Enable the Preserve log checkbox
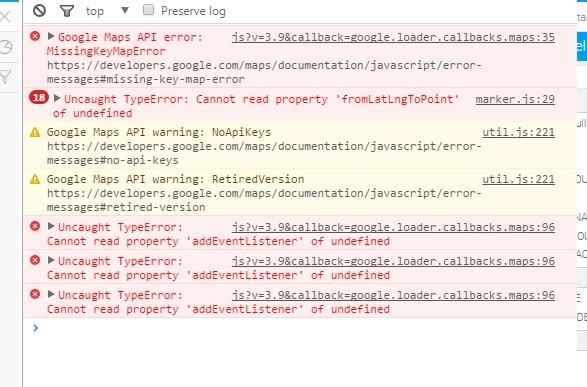587x387 pixels. (x=148, y=10)
